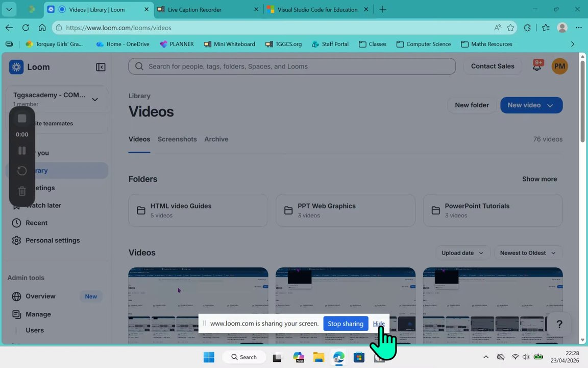Image resolution: width=588 pixels, height=368 pixels.
Task: Switch to Visual Studio Code tab
Action: 318,10
